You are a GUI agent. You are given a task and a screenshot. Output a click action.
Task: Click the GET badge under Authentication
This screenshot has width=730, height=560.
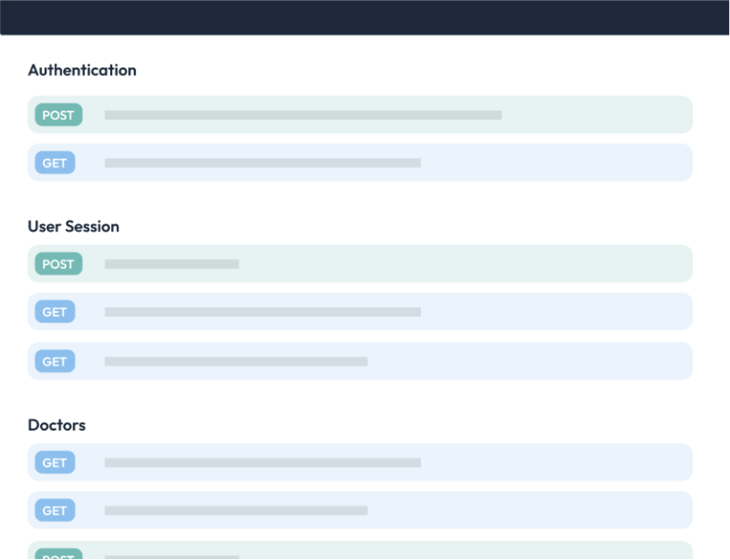55,163
